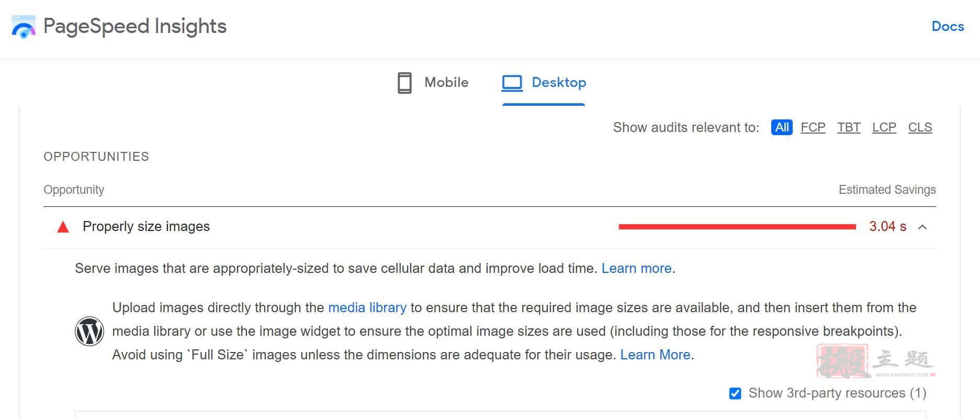Image resolution: width=980 pixels, height=418 pixels.
Task: Click the OPPORTUNITIES section heading
Action: 96,157
